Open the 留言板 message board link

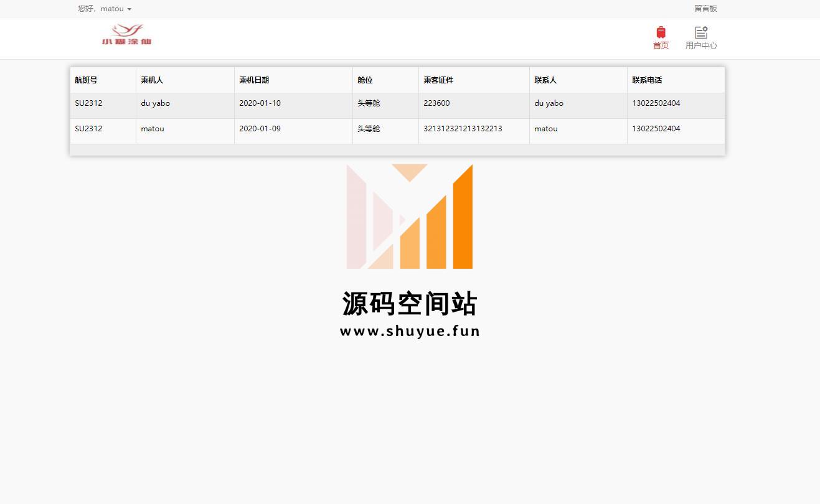705,9
